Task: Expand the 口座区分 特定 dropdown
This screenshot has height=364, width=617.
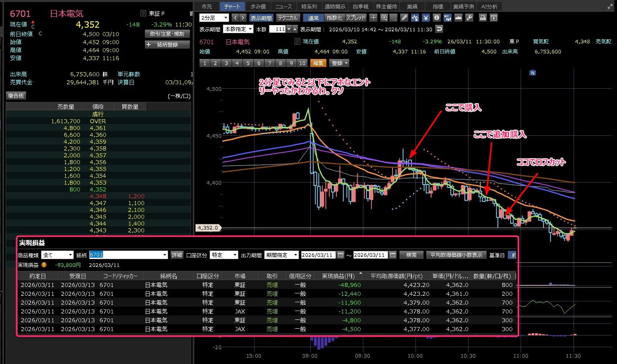Action: (x=224, y=255)
